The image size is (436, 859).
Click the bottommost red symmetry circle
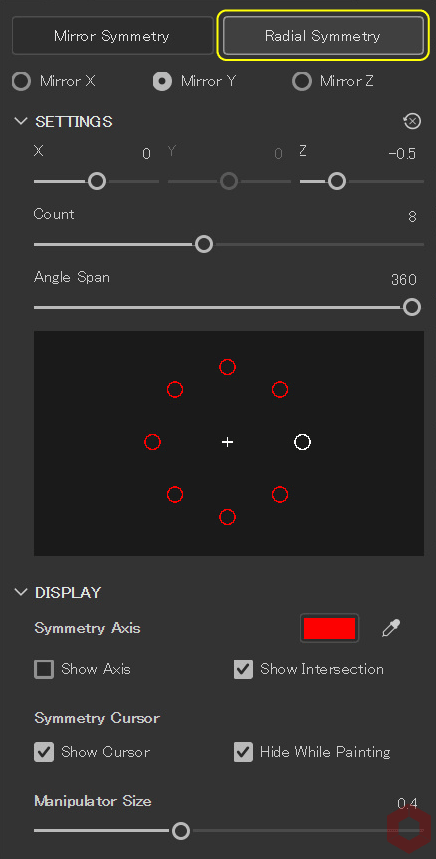pos(227,517)
